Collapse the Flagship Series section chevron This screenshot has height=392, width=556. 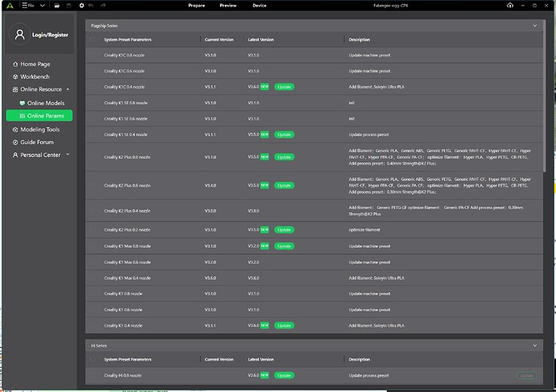click(535, 26)
